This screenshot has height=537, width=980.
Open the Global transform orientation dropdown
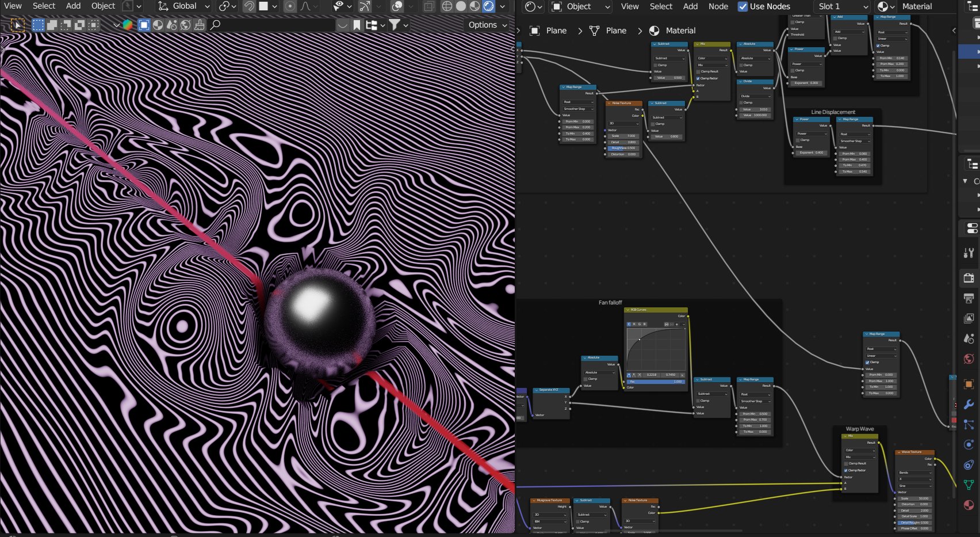coord(185,6)
